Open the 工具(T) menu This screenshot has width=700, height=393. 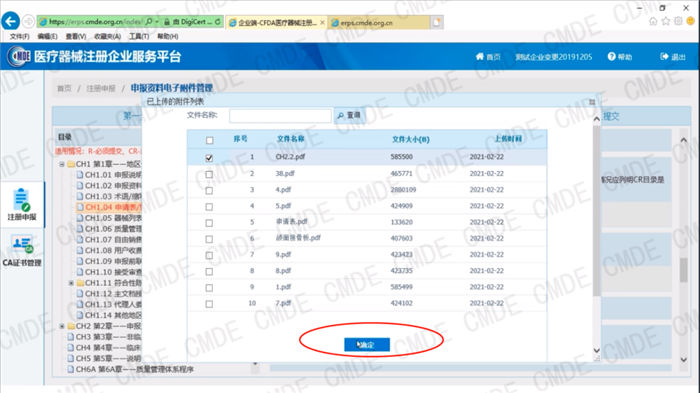[x=139, y=36]
